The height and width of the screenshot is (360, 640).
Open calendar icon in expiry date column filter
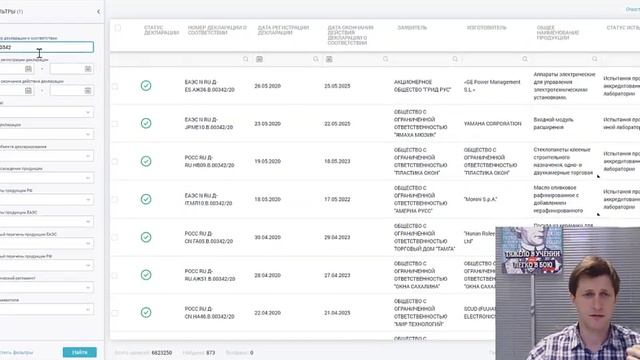(329, 59)
